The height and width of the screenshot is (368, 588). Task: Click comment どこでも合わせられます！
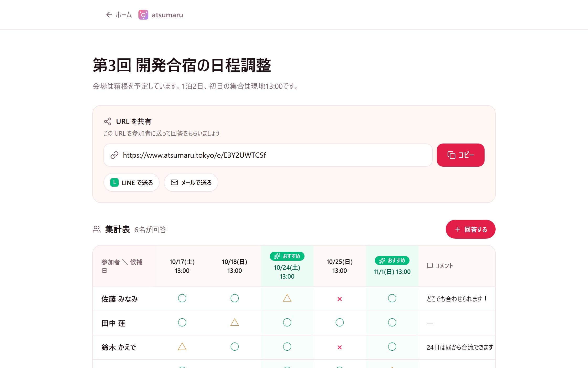click(457, 299)
